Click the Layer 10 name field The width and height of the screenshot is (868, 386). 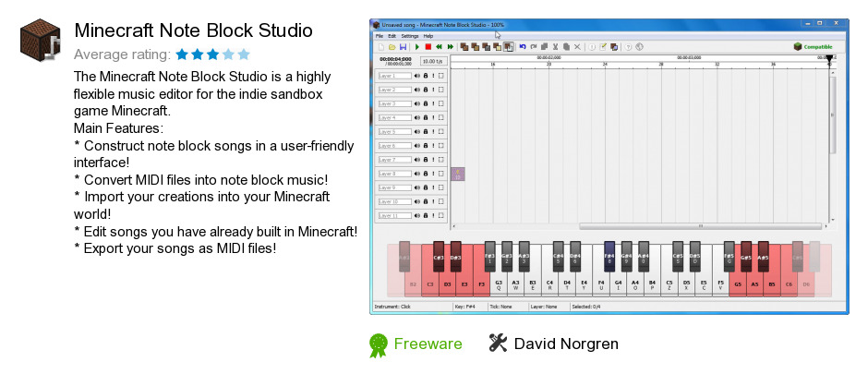[x=394, y=202]
